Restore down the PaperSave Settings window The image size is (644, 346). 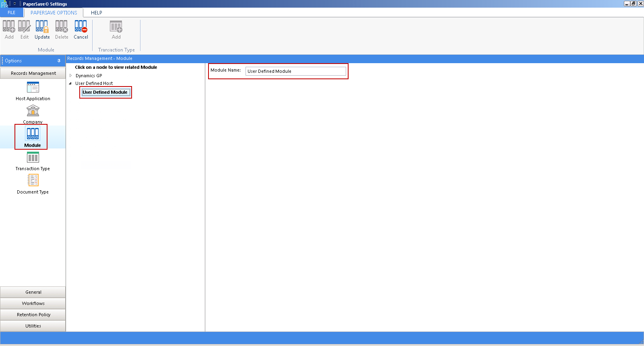[x=634, y=4]
